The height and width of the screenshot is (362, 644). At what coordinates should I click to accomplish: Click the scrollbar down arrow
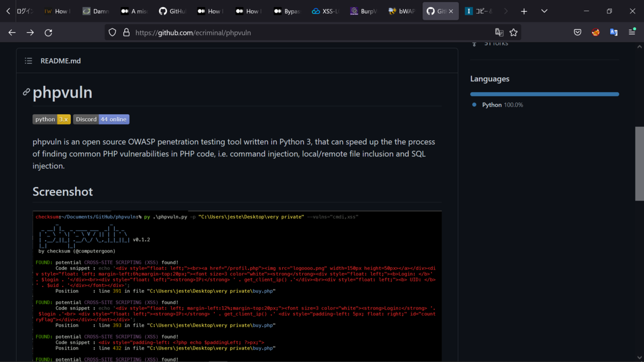point(639,358)
